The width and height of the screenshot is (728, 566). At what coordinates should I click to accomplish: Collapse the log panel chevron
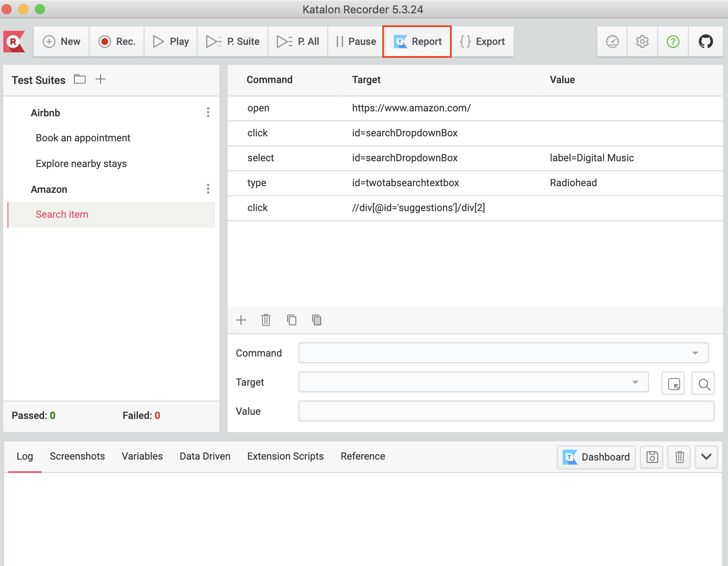(x=706, y=457)
